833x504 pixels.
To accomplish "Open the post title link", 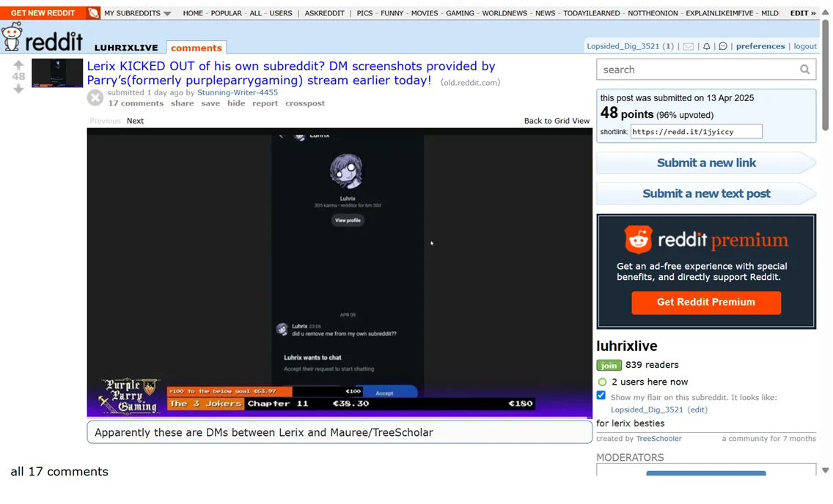I will pyautogui.click(x=291, y=73).
